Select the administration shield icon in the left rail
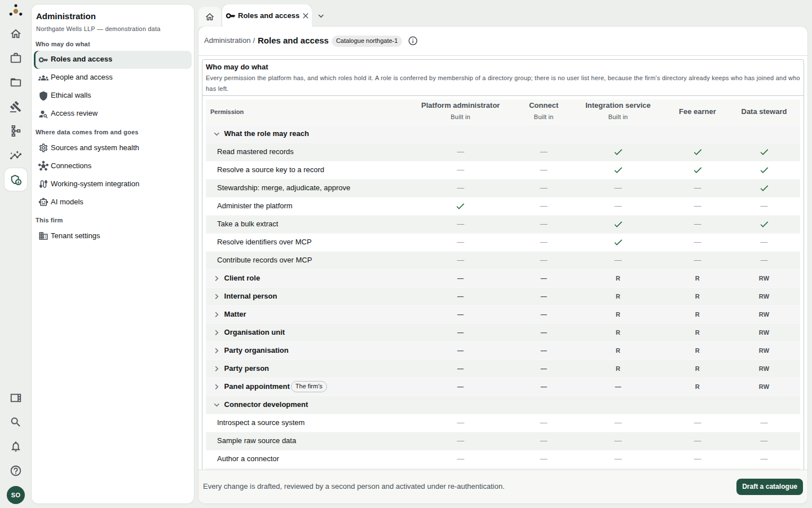 click(x=16, y=180)
